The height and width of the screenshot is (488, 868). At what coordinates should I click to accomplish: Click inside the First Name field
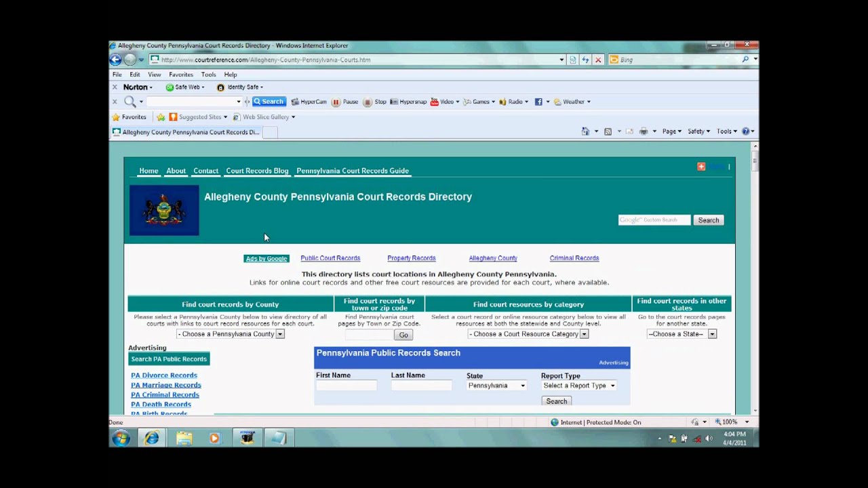coord(346,385)
